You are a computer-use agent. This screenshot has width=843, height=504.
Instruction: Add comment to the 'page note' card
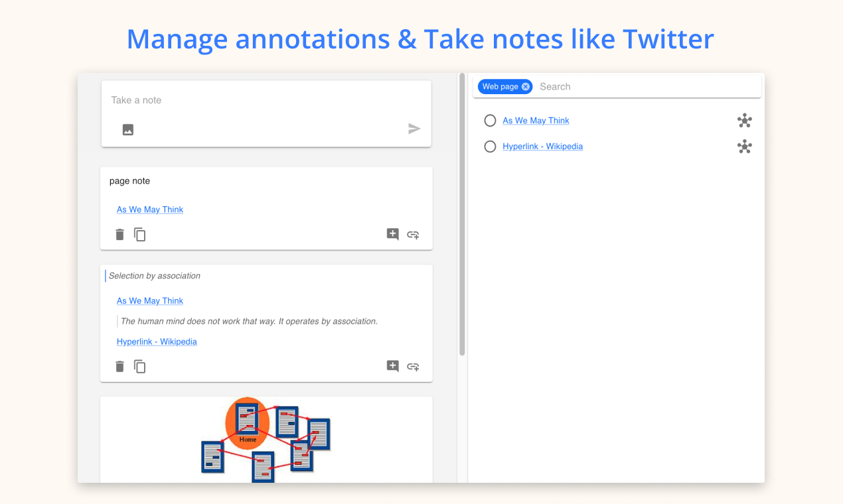pyautogui.click(x=393, y=234)
